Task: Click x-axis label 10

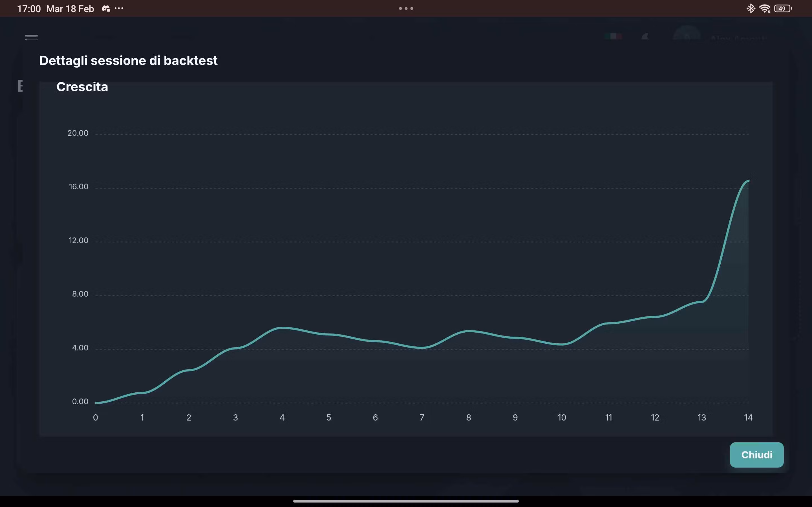Action: (562, 417)
